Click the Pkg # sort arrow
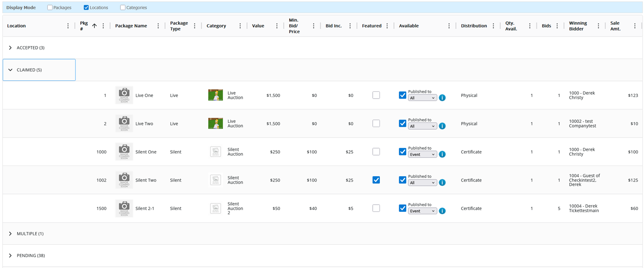Viewport: 644px width, 268px height. coord(94,26)
